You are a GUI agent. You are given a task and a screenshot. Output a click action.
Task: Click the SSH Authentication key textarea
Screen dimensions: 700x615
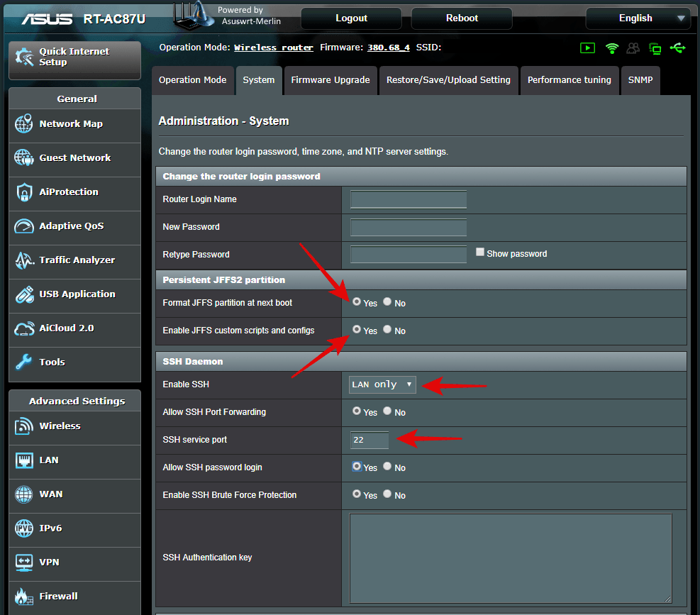[511, 558]
